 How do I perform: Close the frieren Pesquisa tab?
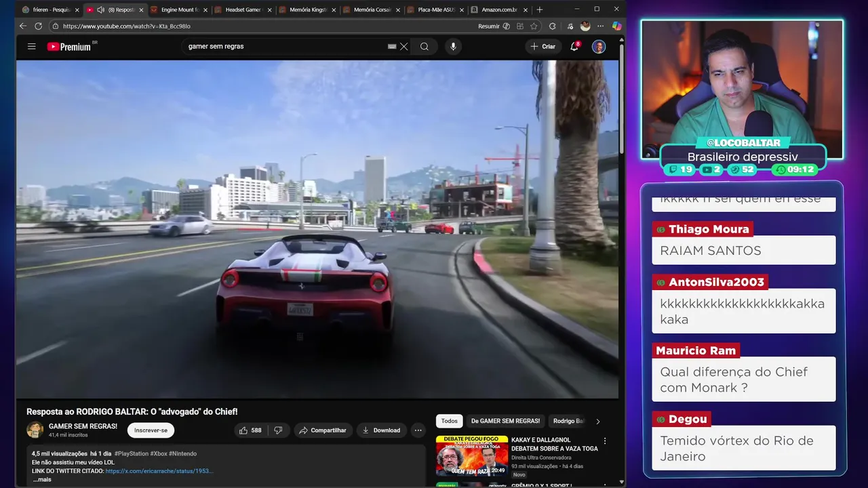(x=77, y=9)
